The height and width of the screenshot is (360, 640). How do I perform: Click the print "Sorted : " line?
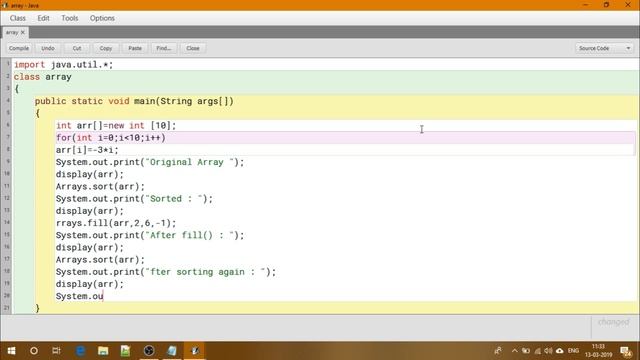(134, 199)
